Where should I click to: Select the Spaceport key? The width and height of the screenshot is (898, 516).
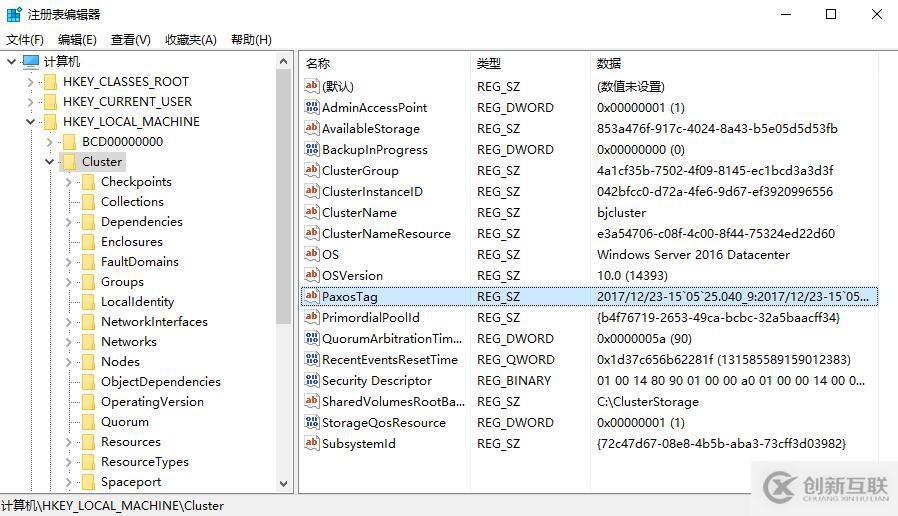point(131,482)
